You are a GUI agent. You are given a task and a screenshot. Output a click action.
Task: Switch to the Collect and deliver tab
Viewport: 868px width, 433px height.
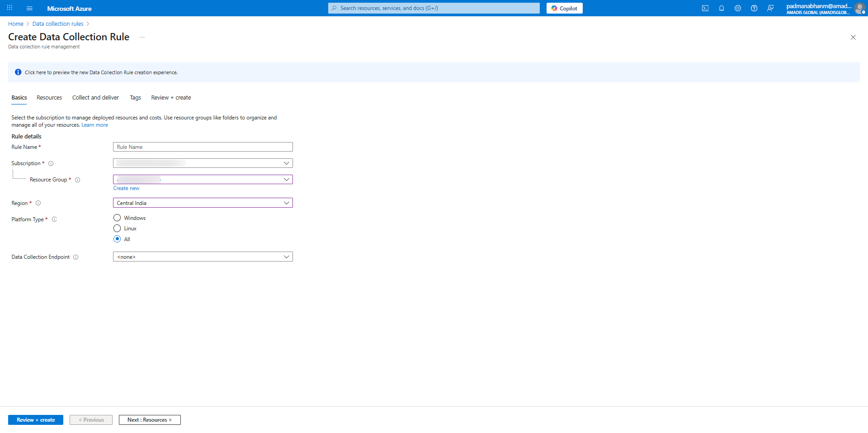(95, 98)
